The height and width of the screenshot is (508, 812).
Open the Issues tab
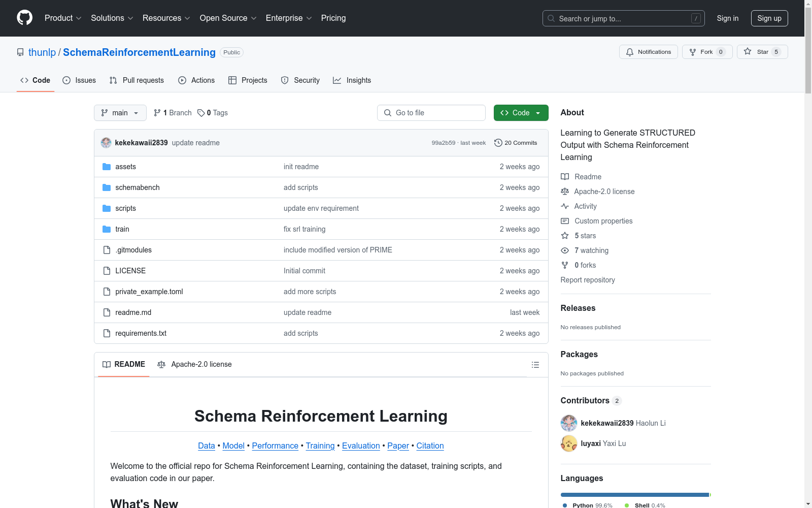click(x=79, y=80)
